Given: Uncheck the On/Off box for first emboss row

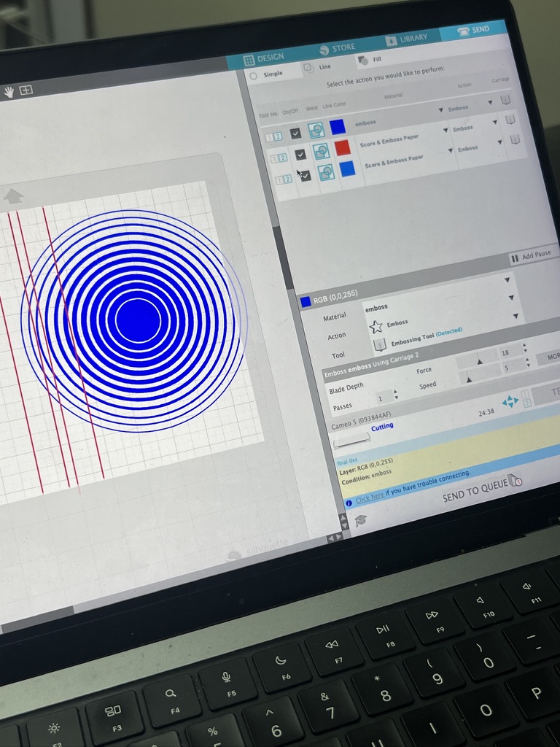Looking at the screenshot, I should coord(295,133).
